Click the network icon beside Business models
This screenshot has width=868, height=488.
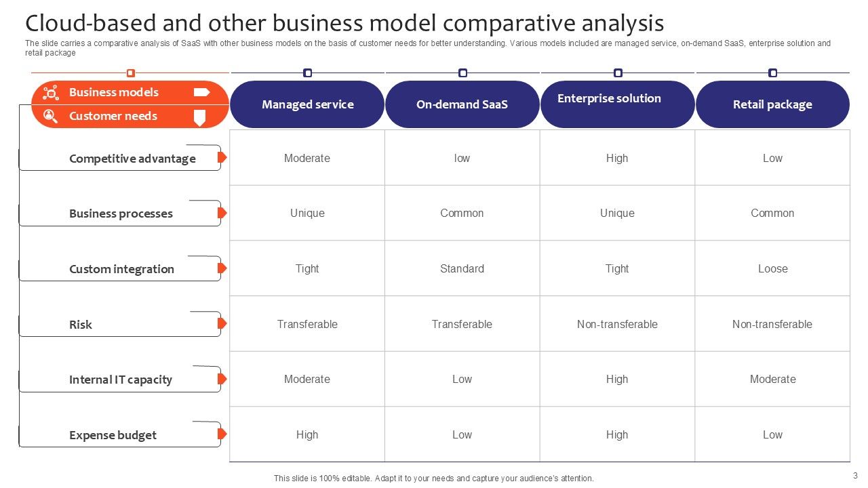pyautogui.click(x=50, y=92)
